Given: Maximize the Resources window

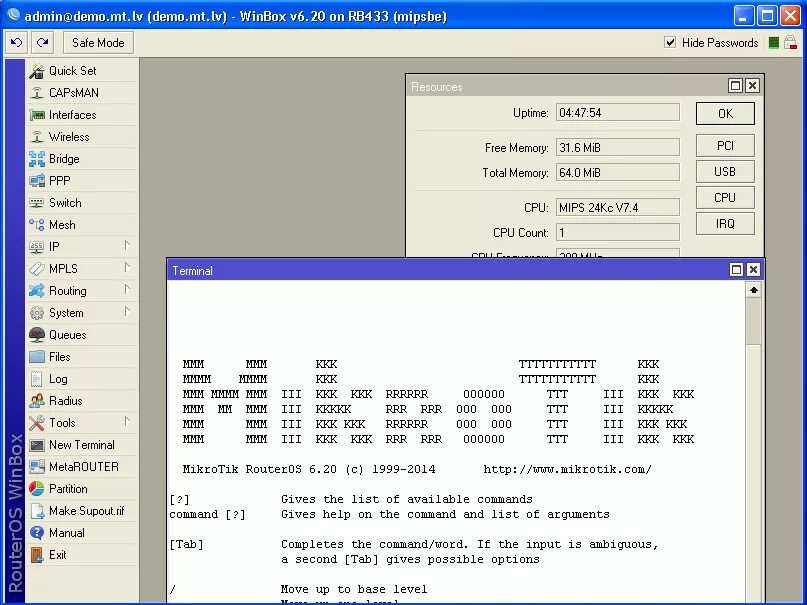Looking at the screenshot, I should pos(735,86).
